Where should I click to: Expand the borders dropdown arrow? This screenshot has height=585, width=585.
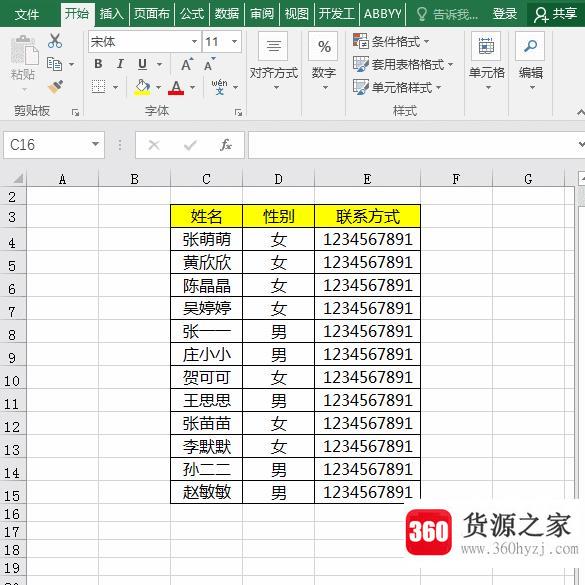click(x=115, y=87)
